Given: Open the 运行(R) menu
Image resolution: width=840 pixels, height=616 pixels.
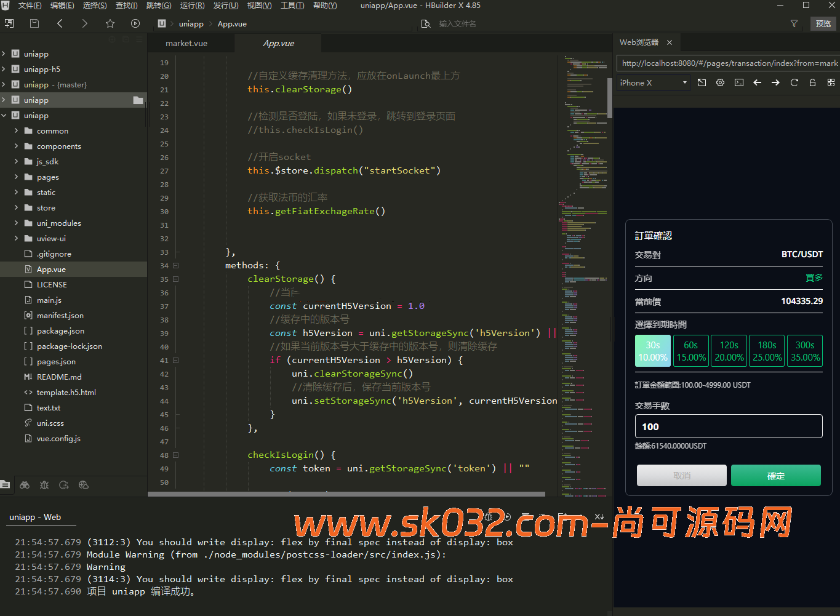Looking at the screenshot, I should (192, 6).
